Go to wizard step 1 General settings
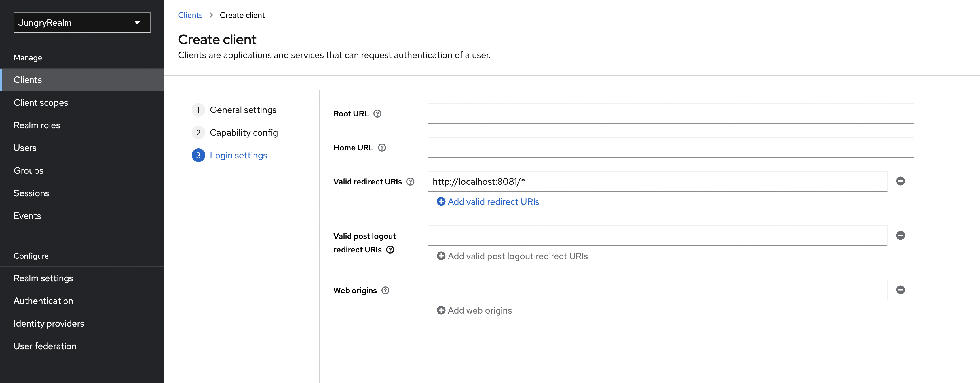980x383 pixels. (234, 110)
